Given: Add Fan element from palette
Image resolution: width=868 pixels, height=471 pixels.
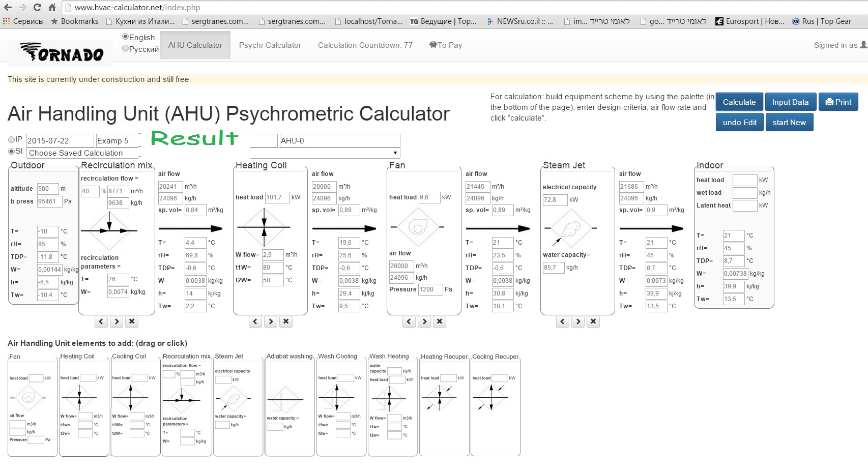Looking at the screenshot, I should tap(32, 404).
